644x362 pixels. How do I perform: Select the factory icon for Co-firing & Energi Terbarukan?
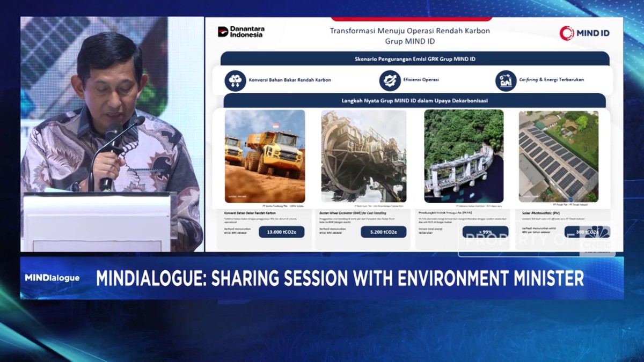pos(506,80)
